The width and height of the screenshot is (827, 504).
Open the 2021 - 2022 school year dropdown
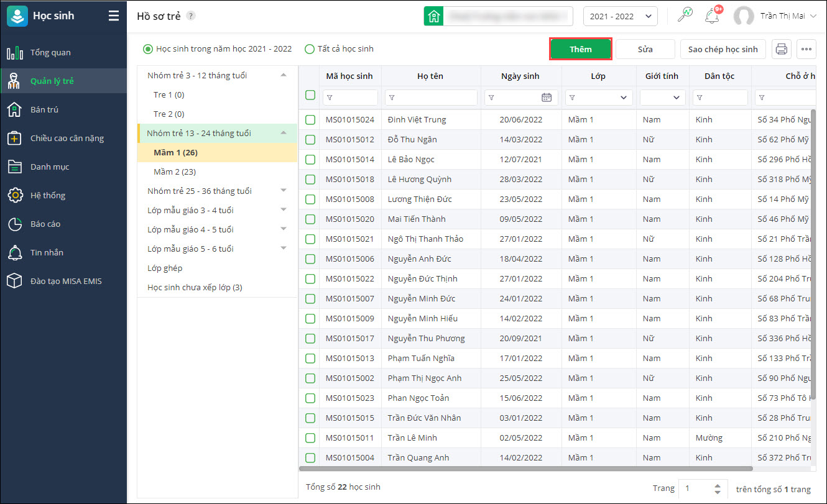click(x=620, y=17)
